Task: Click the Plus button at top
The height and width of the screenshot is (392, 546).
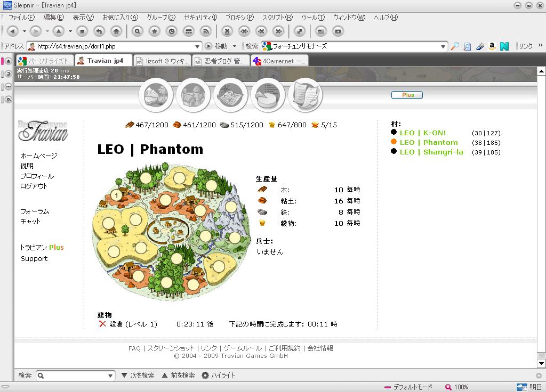Action: pyautogui.click(x=407, y=95)
